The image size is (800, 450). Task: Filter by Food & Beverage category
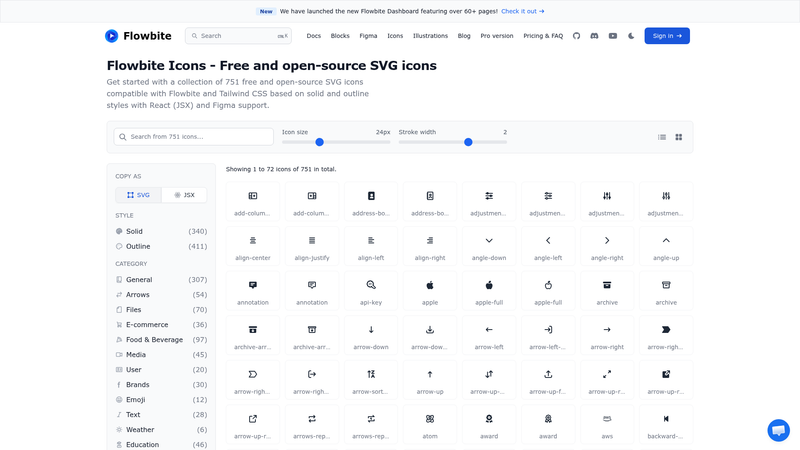tap(161, 339)
